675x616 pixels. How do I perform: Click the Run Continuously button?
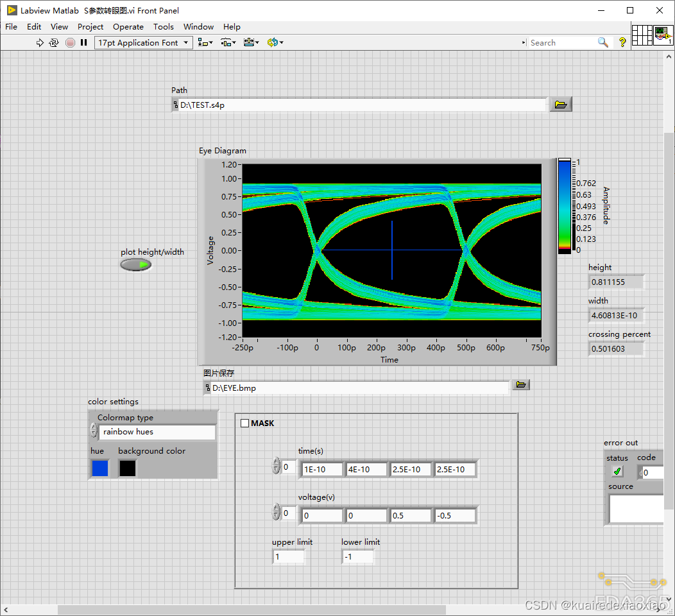click(54, 42)
